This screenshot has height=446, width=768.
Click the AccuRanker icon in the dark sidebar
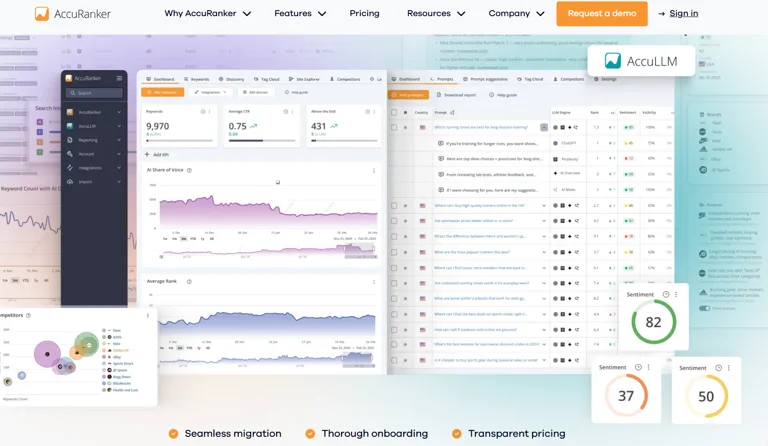(70, 112)
